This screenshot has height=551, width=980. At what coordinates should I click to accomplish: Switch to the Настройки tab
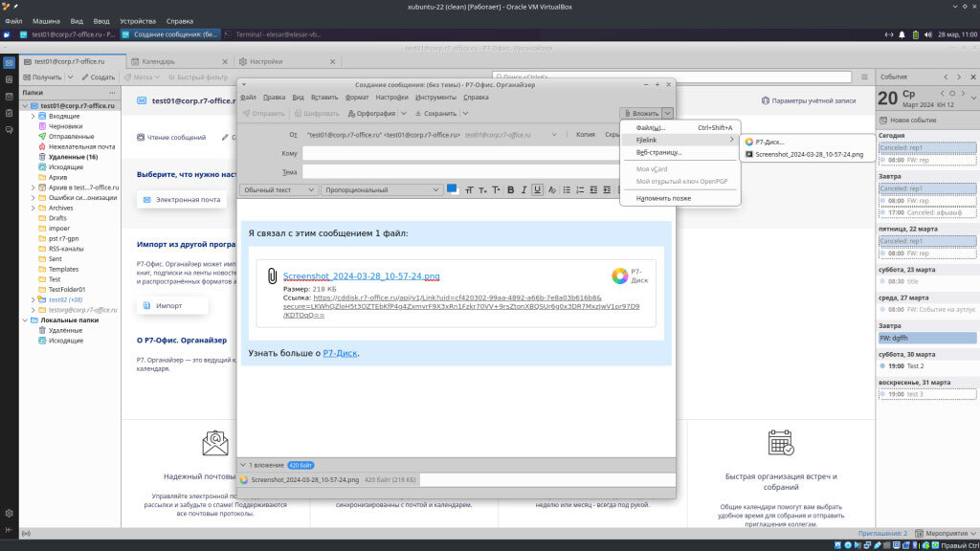[x=287, y=62]
